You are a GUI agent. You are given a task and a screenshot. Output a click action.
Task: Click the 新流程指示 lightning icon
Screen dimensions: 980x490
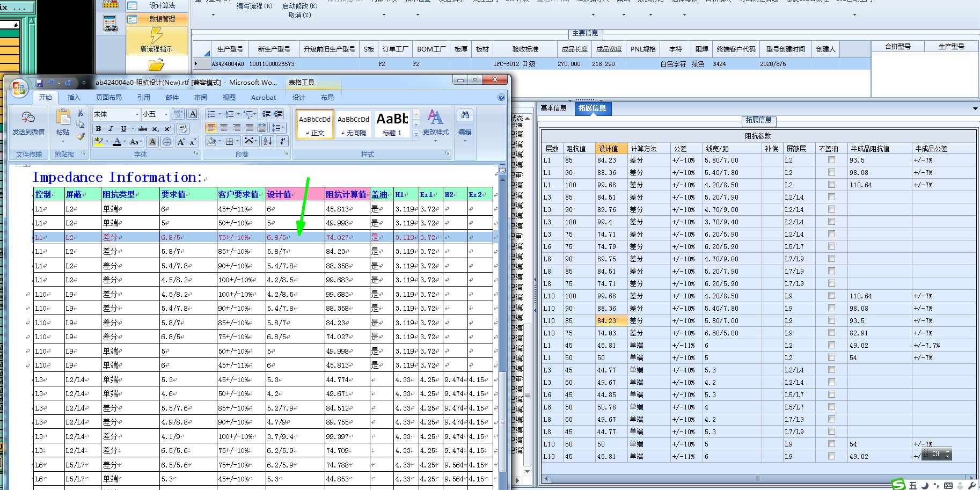pyautogui.click(x=156, y=35)
